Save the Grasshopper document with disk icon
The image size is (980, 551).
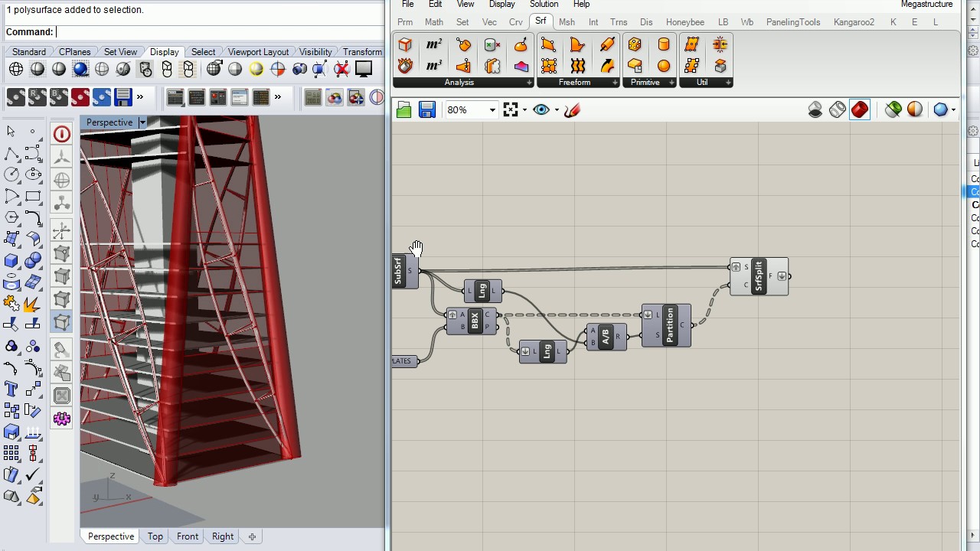[427, 110]
